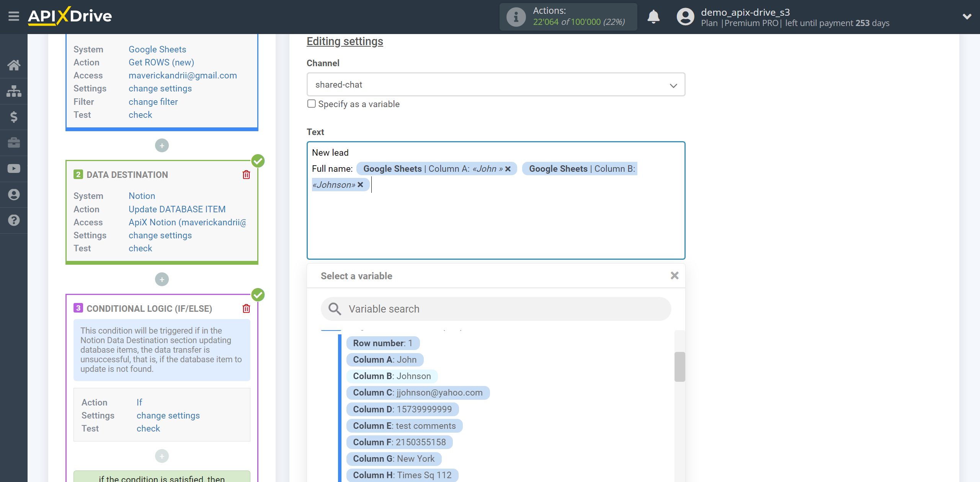
Task: Remove the Column B Johnson variable tag
Action: coord(360,185)
